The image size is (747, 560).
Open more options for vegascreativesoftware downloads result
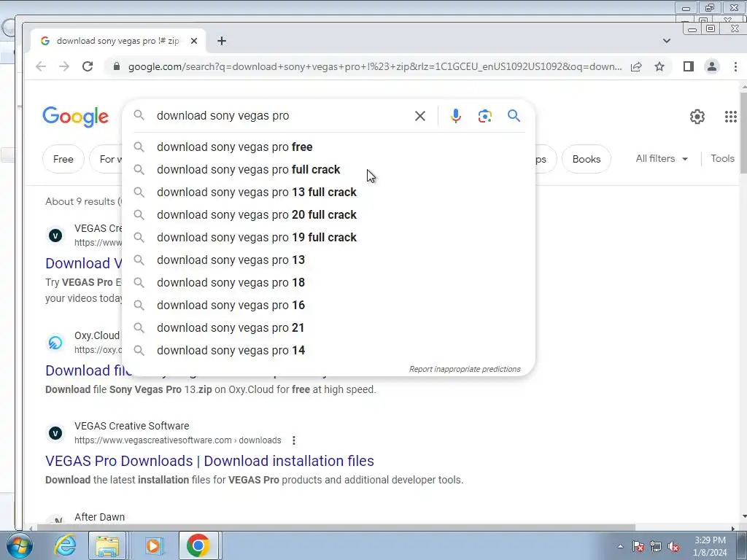(x=294, y=440)
